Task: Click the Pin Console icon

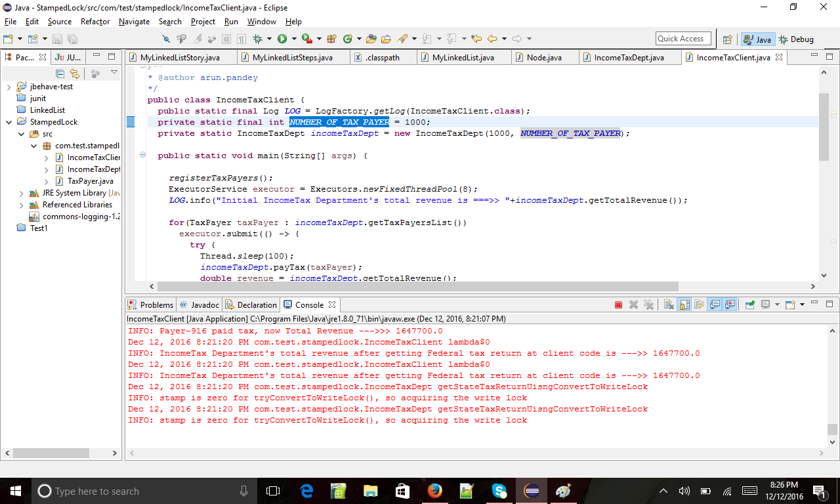Action: pos(749,304)
